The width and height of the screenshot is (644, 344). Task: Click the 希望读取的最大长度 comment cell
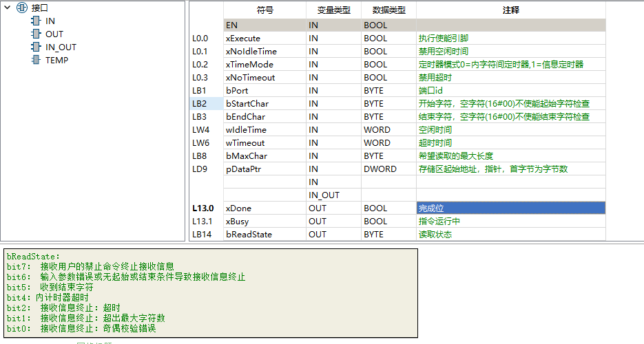(x=511, y=156)
